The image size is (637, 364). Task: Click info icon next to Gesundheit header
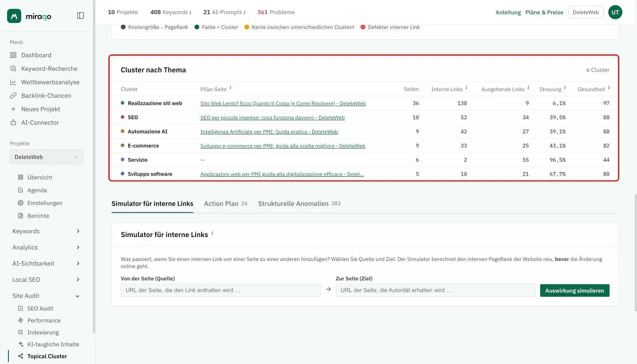coord(609,88)
